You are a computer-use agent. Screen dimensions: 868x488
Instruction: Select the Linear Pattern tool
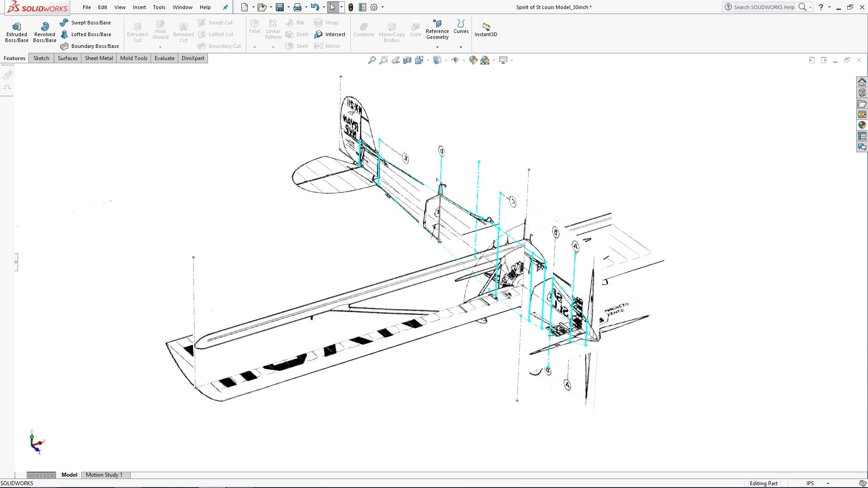pyautogui.click(x=273, y=28)
